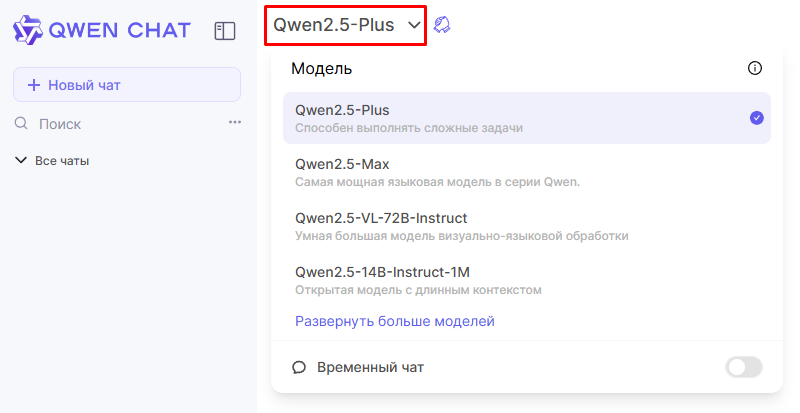Click description Способен выполнять сложные задачи
800x413 pixels.
point(409,128)
